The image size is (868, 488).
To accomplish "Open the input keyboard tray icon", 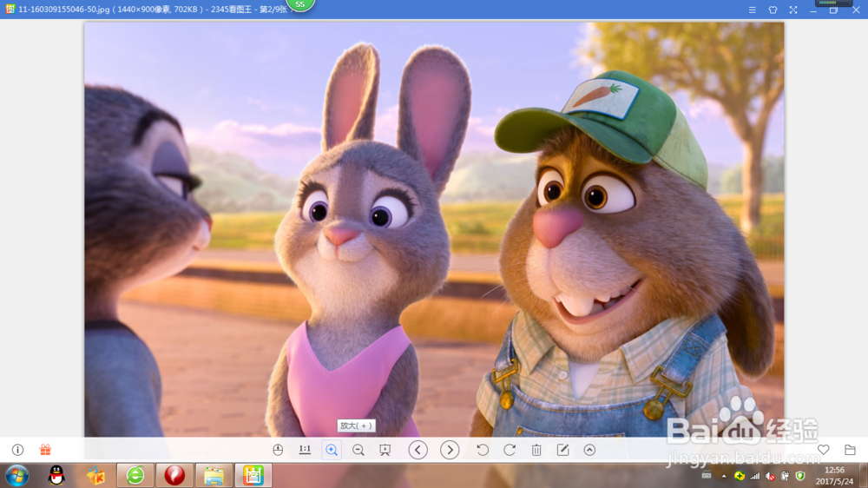I will tap(707, 475).
